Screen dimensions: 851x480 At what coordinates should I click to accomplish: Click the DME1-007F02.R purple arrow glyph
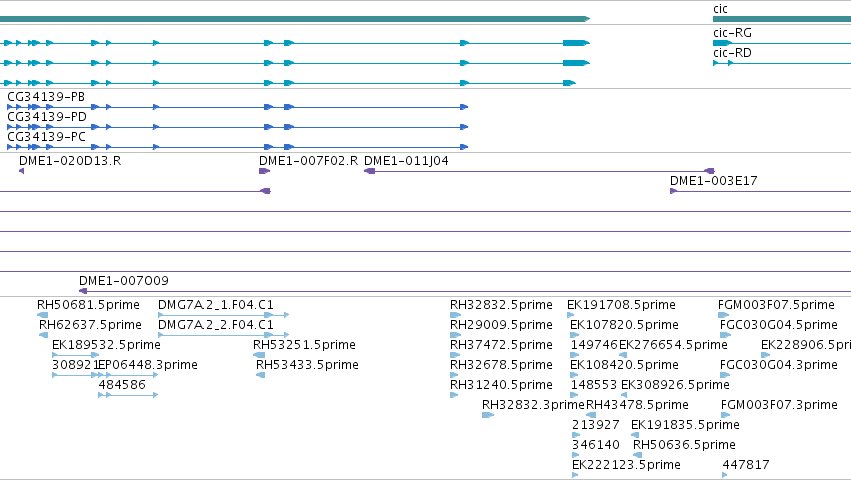(264, 171)
